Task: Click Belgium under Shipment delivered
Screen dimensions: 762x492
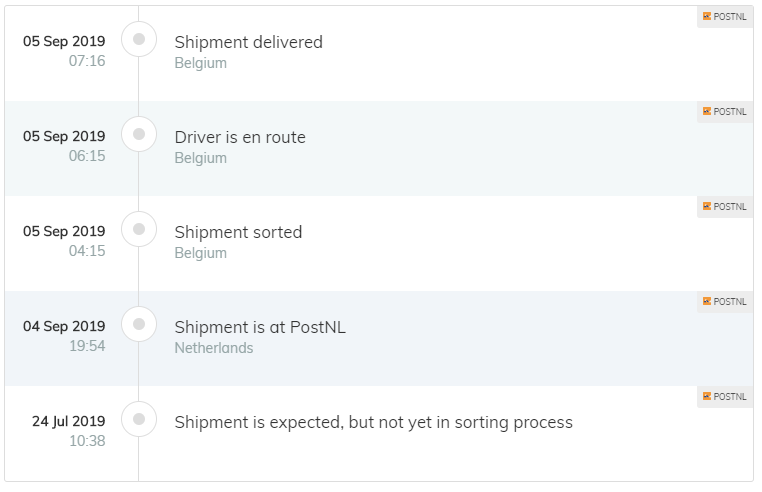Action: pyautogui.click(x=201, y=63)
